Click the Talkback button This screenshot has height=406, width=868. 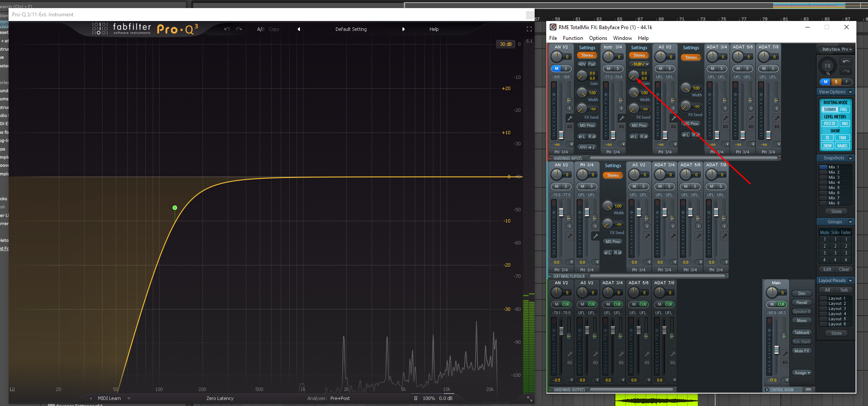coord(801,333)
